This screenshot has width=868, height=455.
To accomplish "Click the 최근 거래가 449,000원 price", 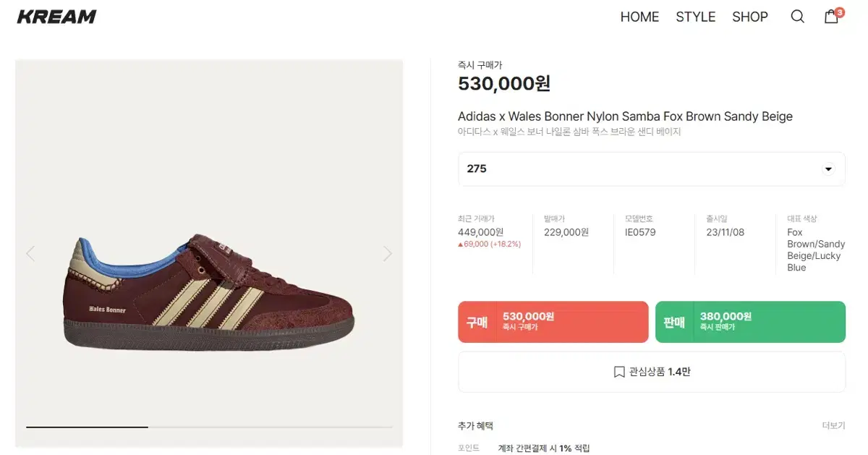I will pyautogui.click(x=481, y=232).
